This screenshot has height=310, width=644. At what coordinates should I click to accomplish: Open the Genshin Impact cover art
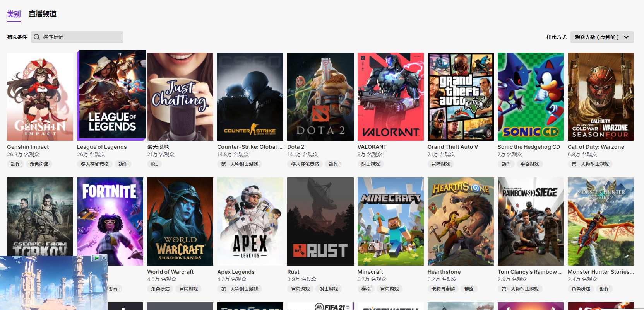pos(40,97)
